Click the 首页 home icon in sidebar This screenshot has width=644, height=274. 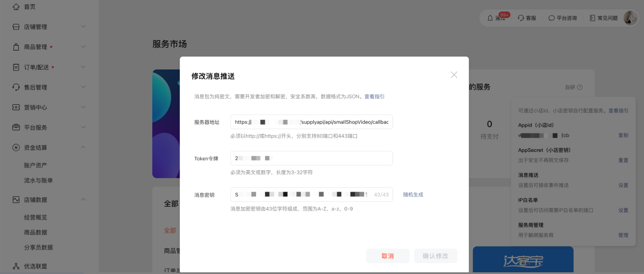pos(16,7)
